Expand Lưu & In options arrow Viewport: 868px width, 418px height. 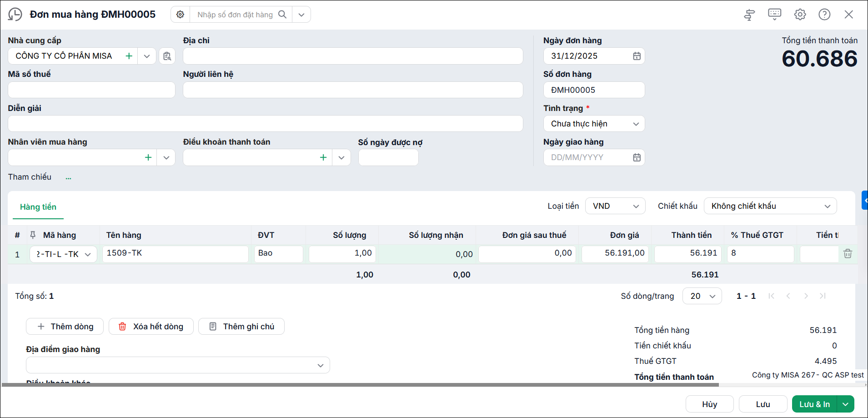tap(846, 404)
